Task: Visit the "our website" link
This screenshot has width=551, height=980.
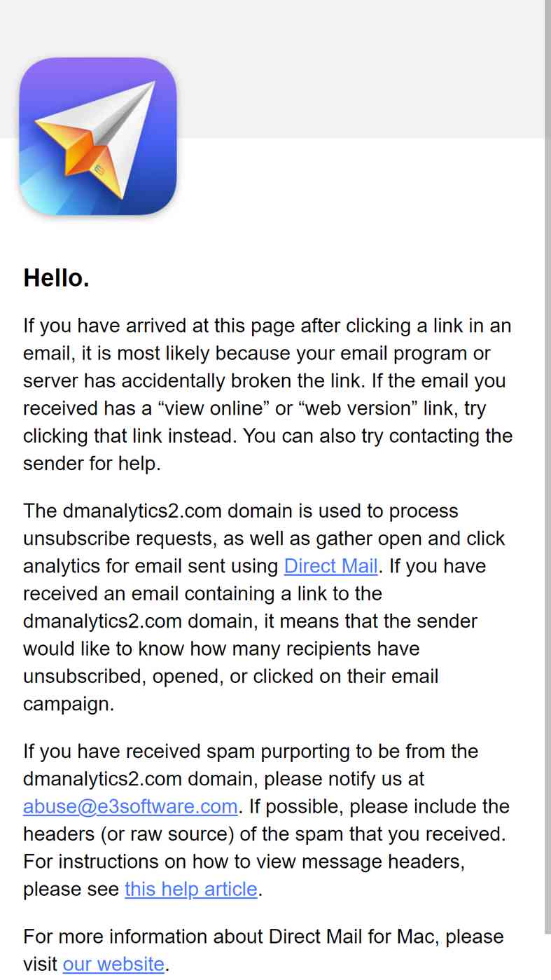Action: click(x=113, y=965)
